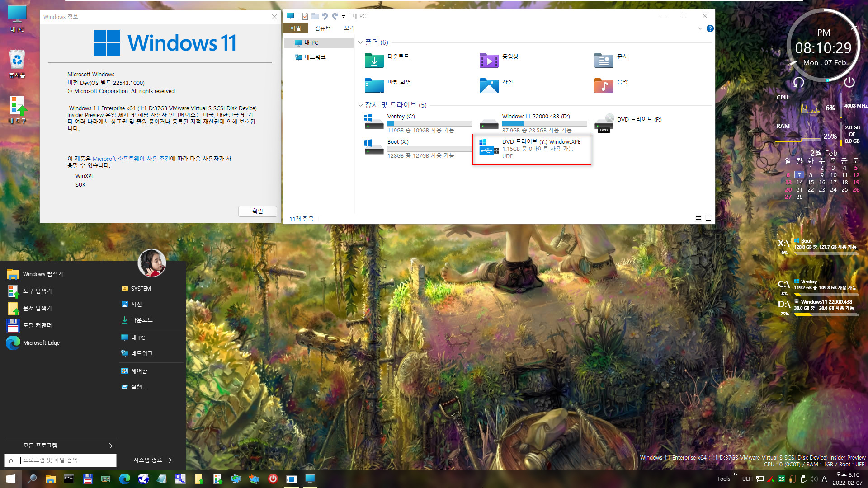Click the refresh arrow on clock widget
Screen dimensions: 868x488
(x=799, y=82)
